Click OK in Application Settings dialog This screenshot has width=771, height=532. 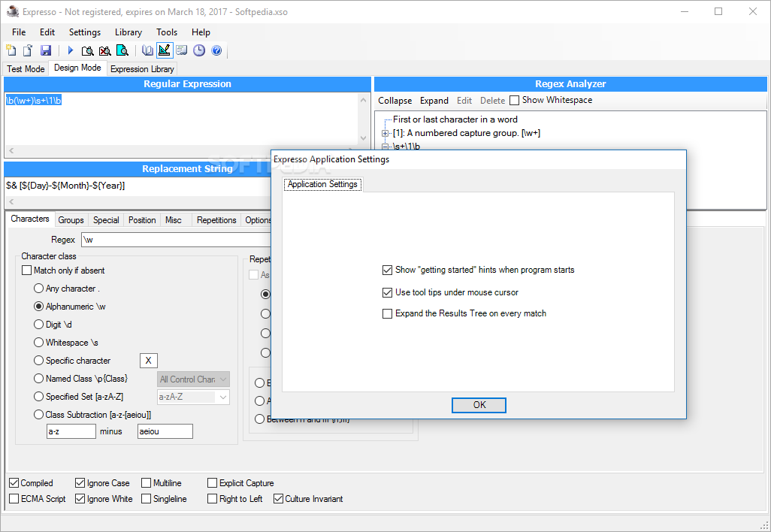[479, 405]
